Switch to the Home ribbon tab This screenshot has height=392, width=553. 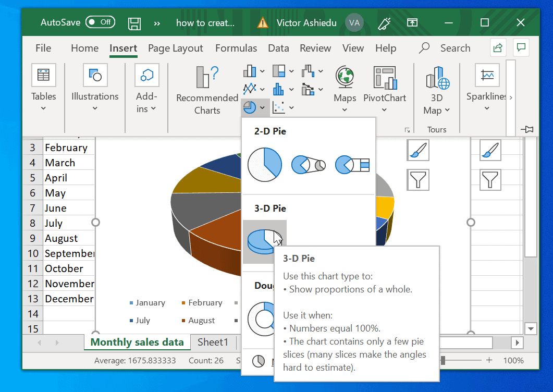click(84, 48)
